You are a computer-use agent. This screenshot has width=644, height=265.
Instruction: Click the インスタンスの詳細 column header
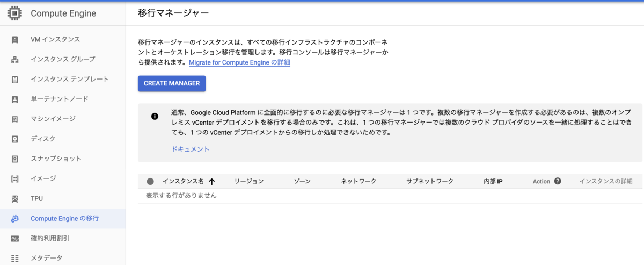tap(606, 182)
